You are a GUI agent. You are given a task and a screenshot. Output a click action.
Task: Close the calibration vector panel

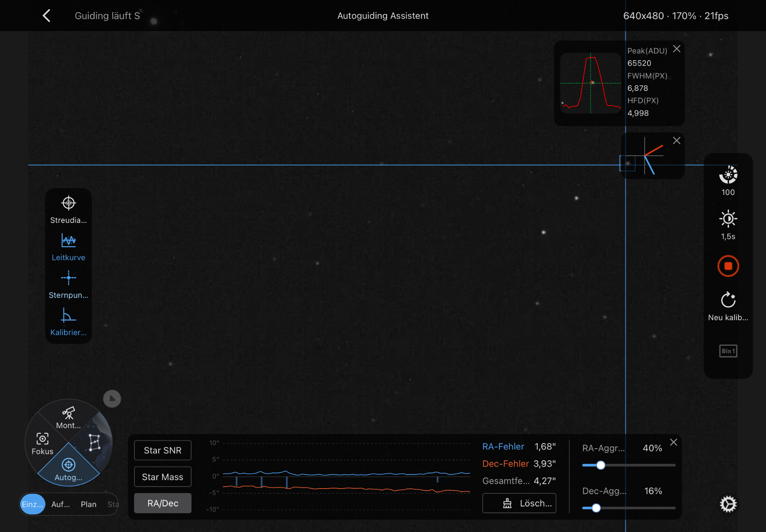[677, 140]
